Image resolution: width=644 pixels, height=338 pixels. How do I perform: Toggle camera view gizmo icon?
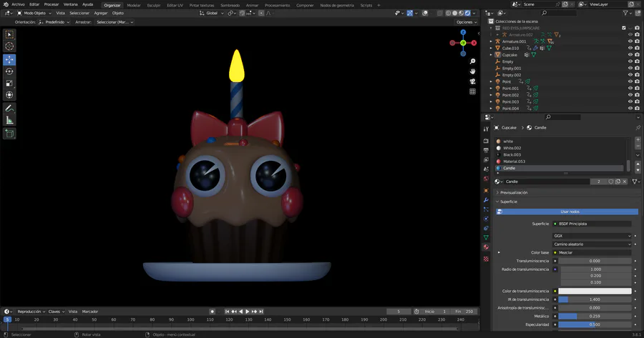click(x=473, y=81)
